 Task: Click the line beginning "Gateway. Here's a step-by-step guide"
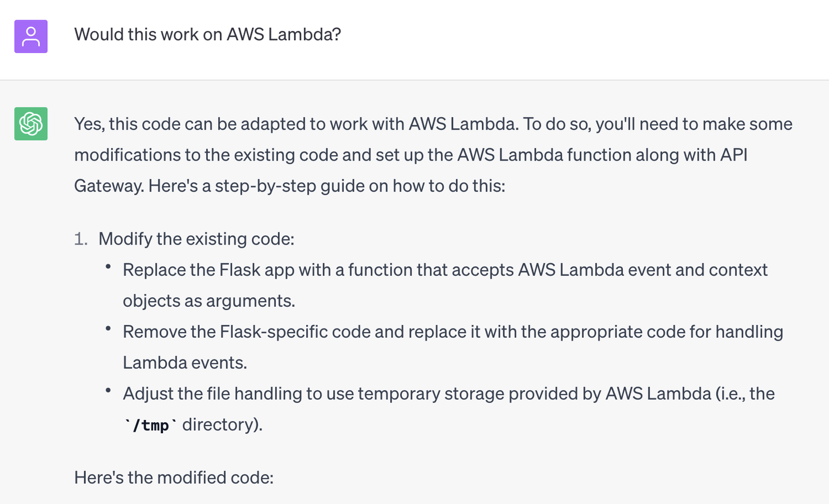(290, 186)
